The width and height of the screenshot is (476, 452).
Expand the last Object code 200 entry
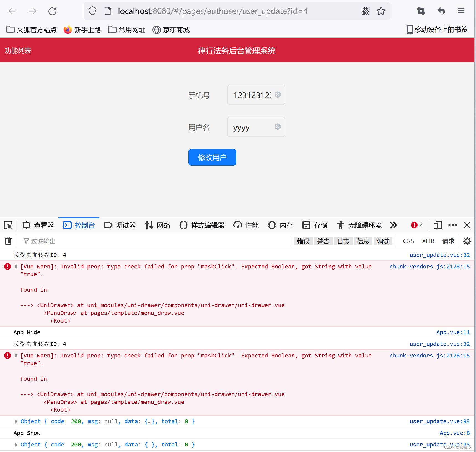(x=16, y=445)
